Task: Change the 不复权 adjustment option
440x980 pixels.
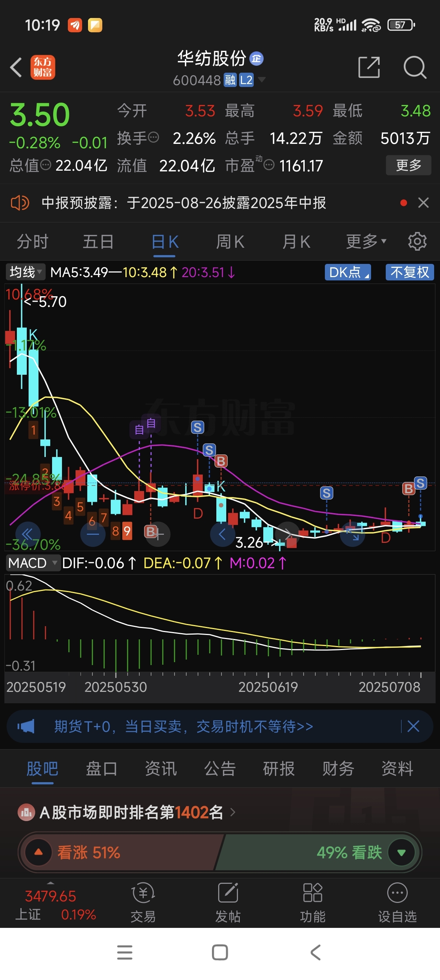Action: click(410, 272)
